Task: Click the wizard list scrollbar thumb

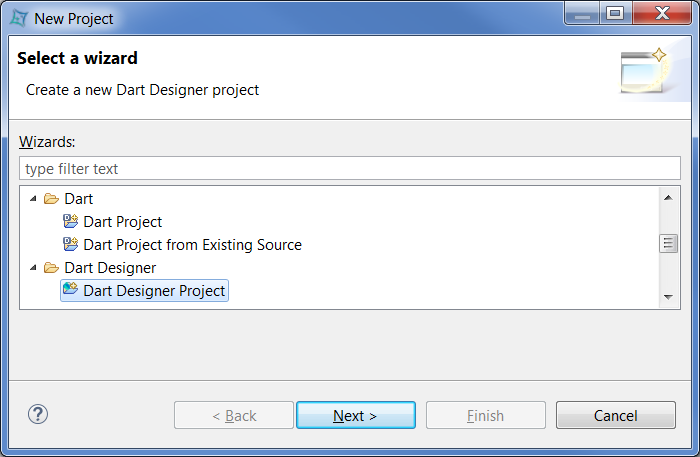Action: (668, 244)
